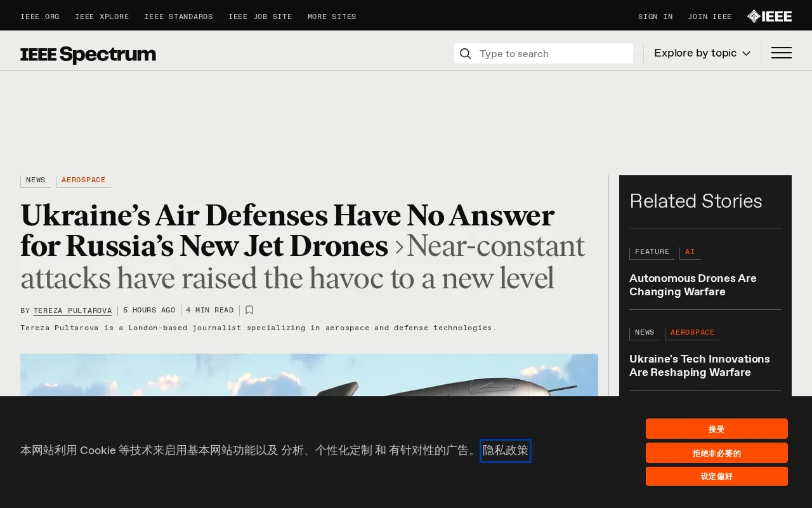Click JOIN IEEE link
Screen dimensions: 812x508
[x=710, y=17]
